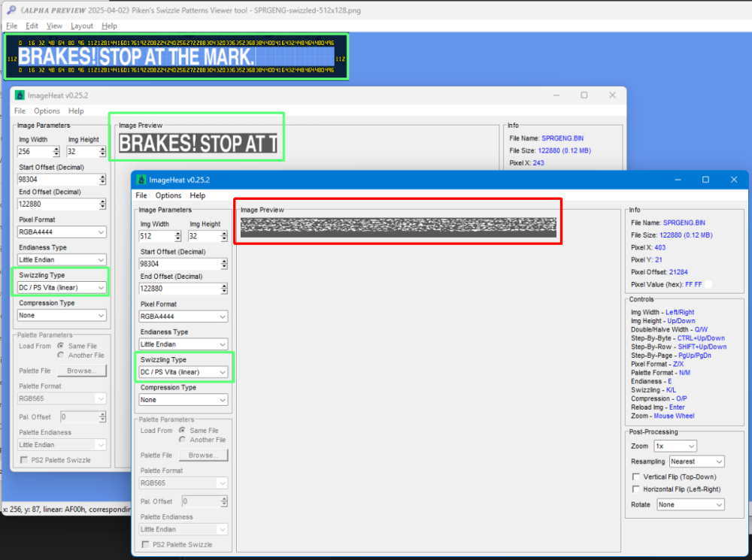Open Palette Format RGB565 dropdown in front window
The height and width of the screenshot is (560, 752).
(x=183, y=483)
